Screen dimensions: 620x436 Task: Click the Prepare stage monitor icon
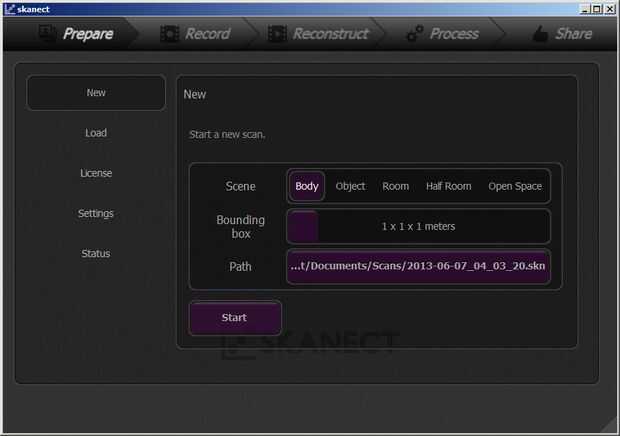coord(47,33)
